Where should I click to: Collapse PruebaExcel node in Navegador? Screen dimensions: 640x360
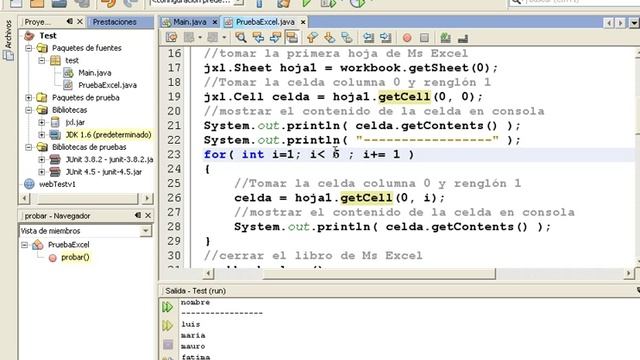click(x=24, y=245)
